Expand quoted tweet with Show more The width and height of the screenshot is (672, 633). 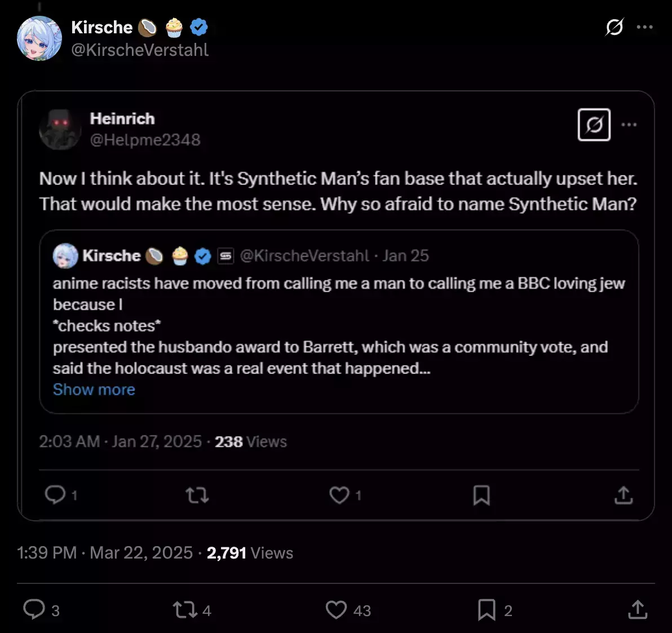tap(94, 389)
